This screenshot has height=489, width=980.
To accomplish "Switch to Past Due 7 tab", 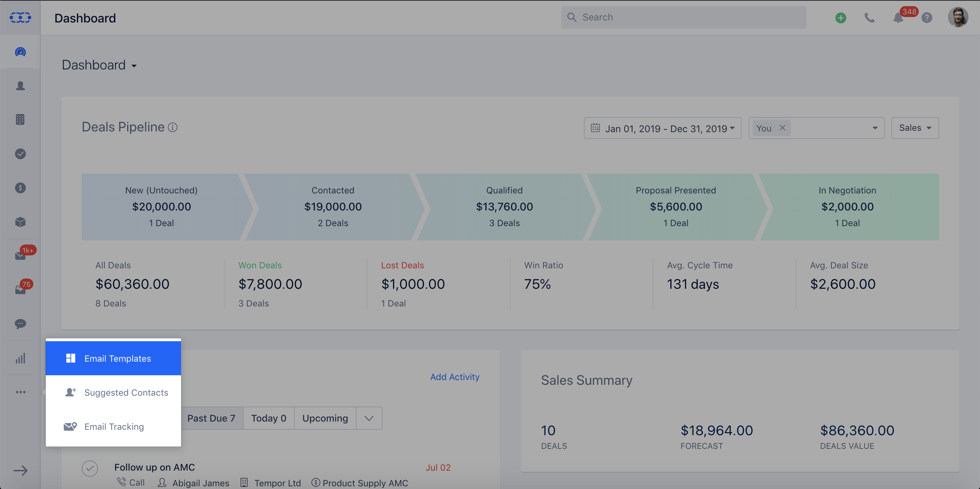I will coord(211,419).
